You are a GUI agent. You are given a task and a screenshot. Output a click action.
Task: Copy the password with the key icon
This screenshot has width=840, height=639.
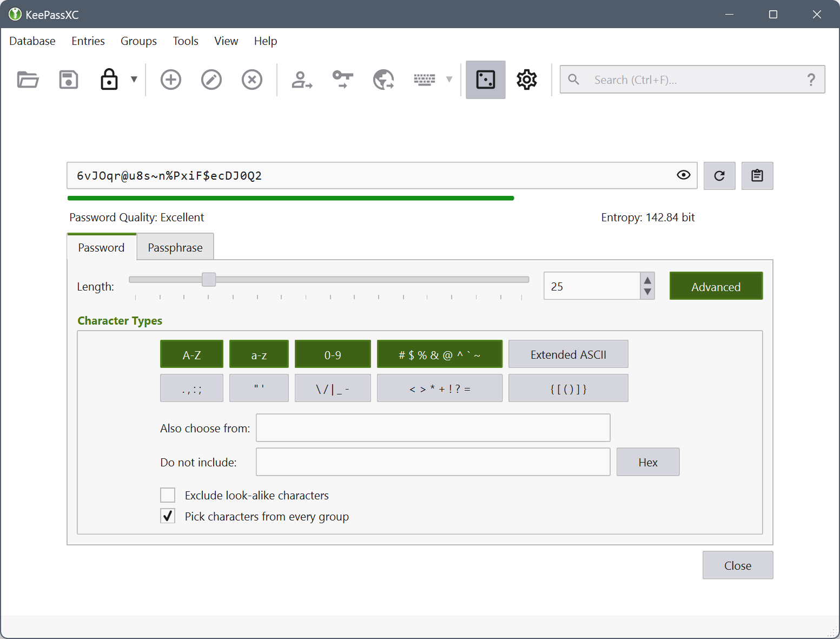(x=342, y=80)
